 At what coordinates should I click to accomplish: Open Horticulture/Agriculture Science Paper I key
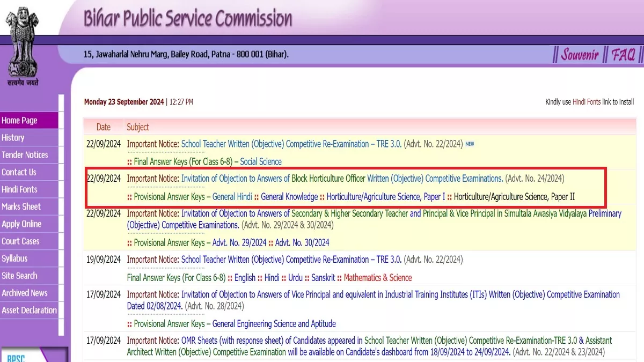tap(386, 197)
